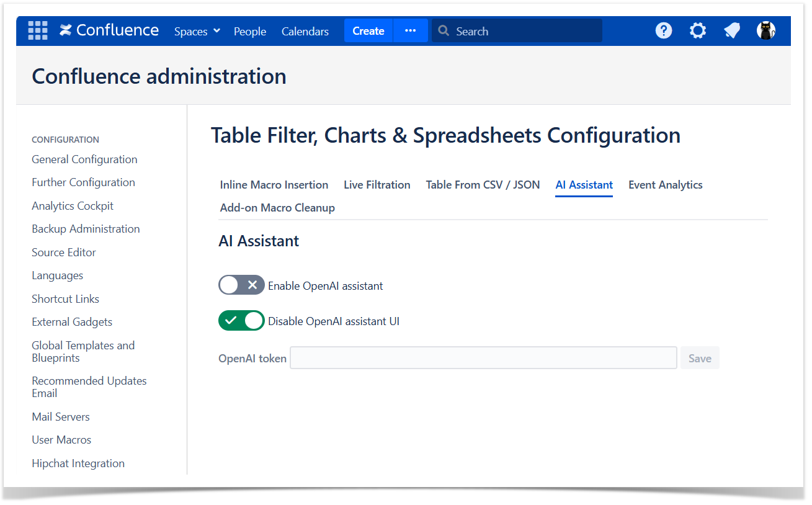Click the Save button
Image resolution: width=812 pixels, height=505 pixels.
[x=700, y=358]
